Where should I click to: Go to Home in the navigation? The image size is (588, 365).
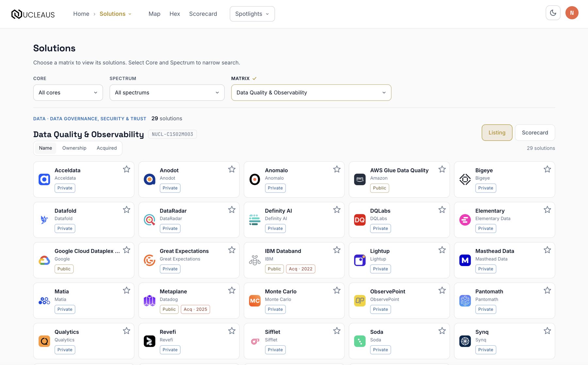[x=81, y=14]
